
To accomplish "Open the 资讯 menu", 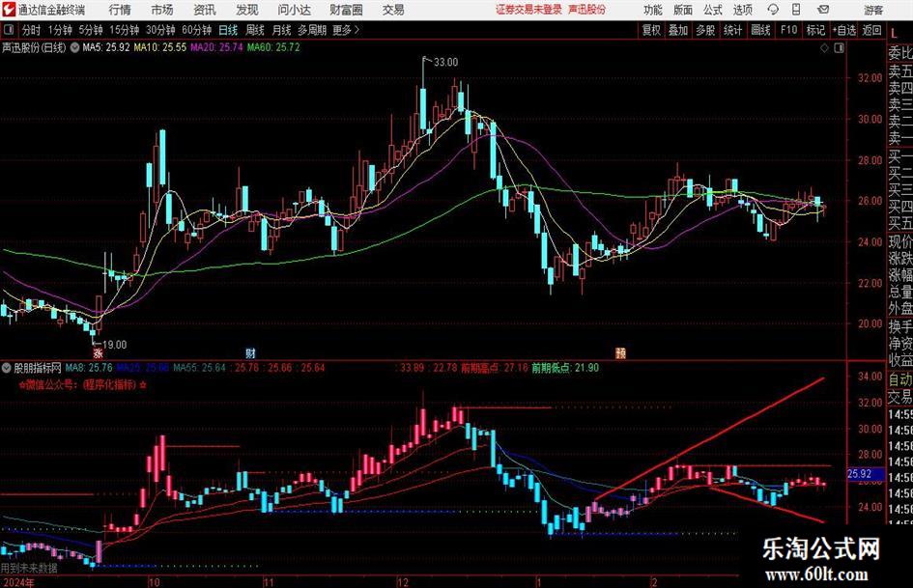I will [x=205, y=10].
